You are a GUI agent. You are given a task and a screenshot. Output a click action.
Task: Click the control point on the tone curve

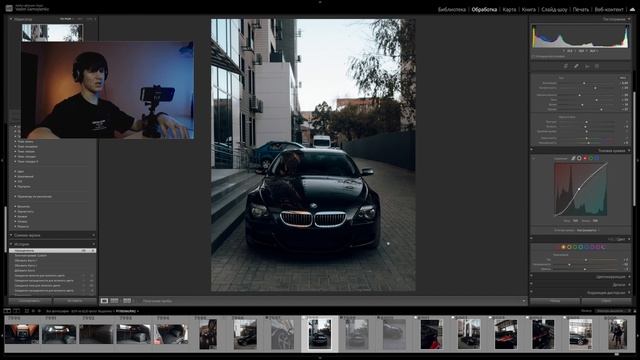pos(579,189)
